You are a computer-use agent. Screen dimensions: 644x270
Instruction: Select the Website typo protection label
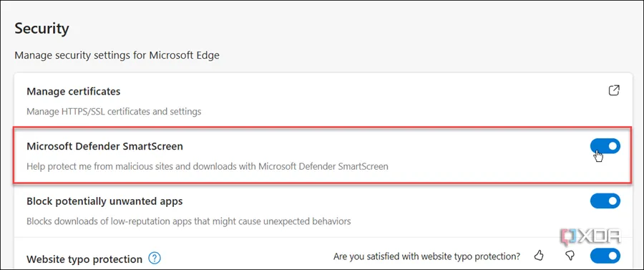(x=84, y=259)
